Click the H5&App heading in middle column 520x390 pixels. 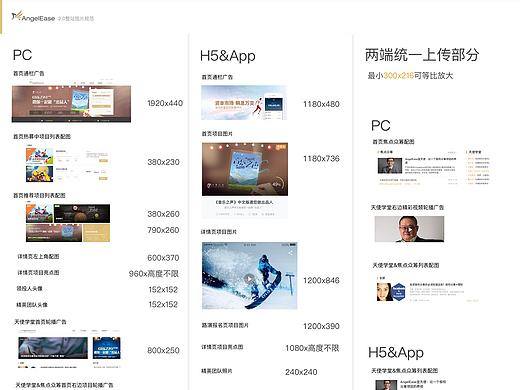click(228, 56)
